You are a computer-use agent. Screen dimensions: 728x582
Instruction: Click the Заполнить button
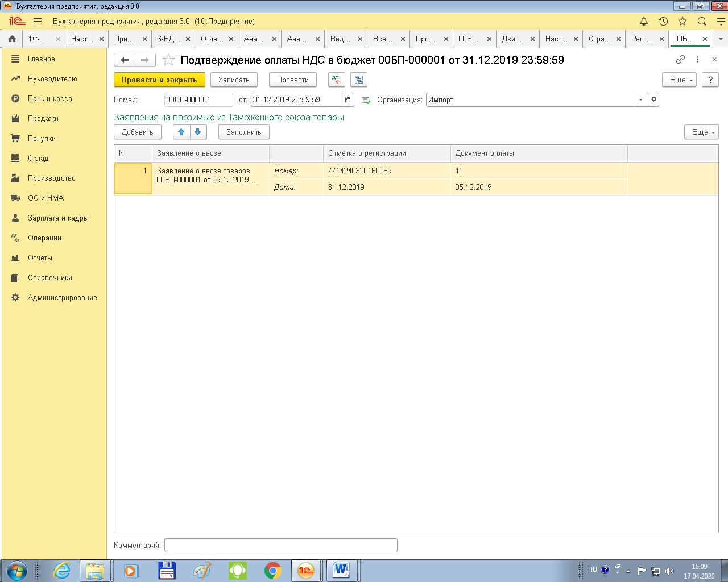(x=243, y=132)
